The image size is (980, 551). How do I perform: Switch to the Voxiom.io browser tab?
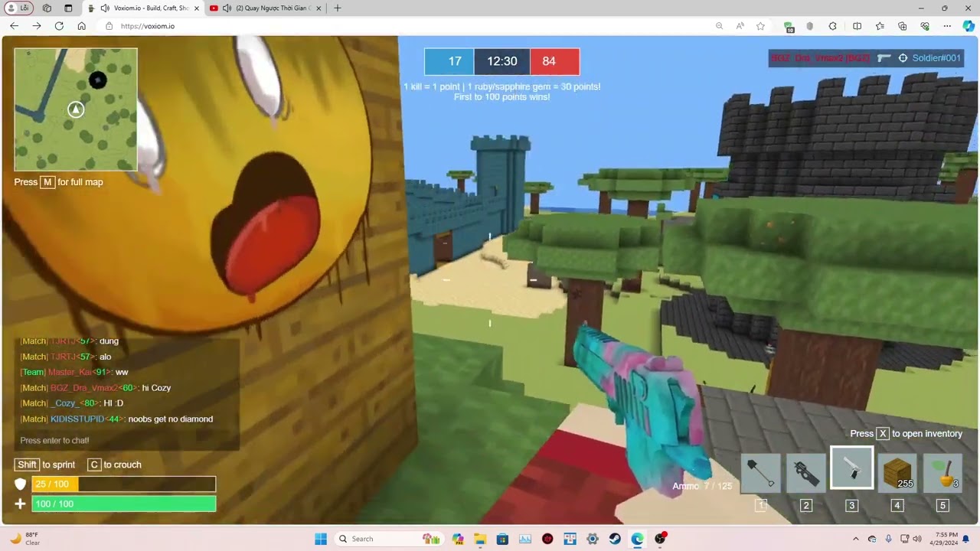coord(143,8)
